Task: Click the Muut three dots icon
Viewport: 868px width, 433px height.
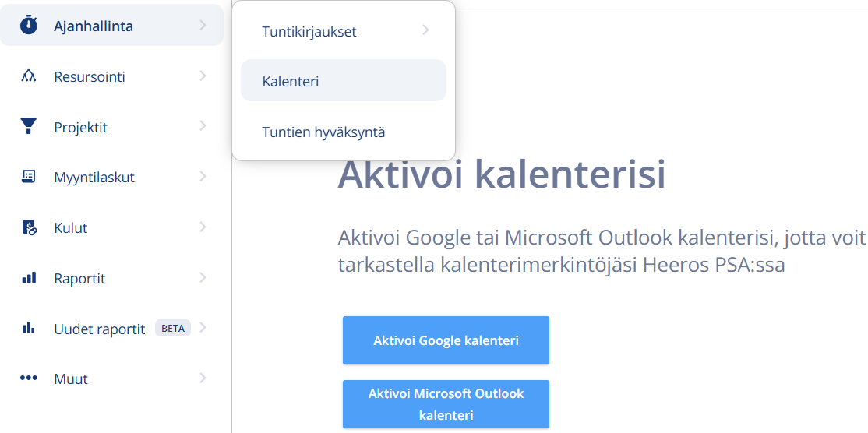Action: pos(28,378)
